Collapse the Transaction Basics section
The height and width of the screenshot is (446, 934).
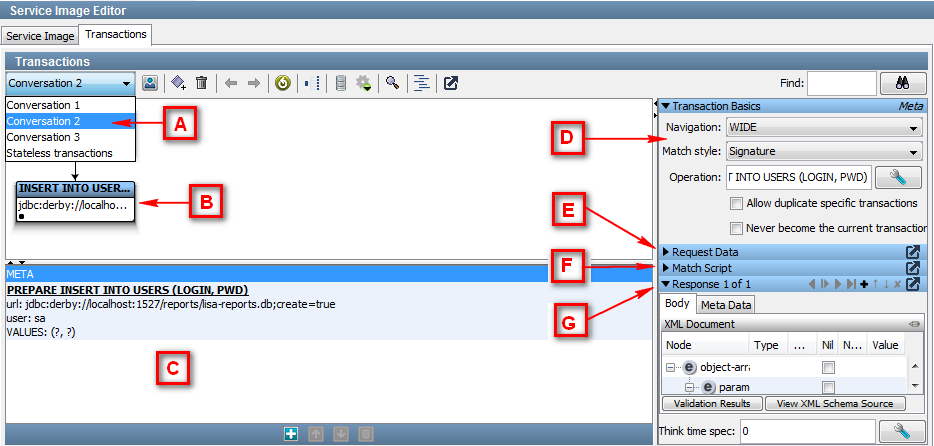click(x=666, y=107)
